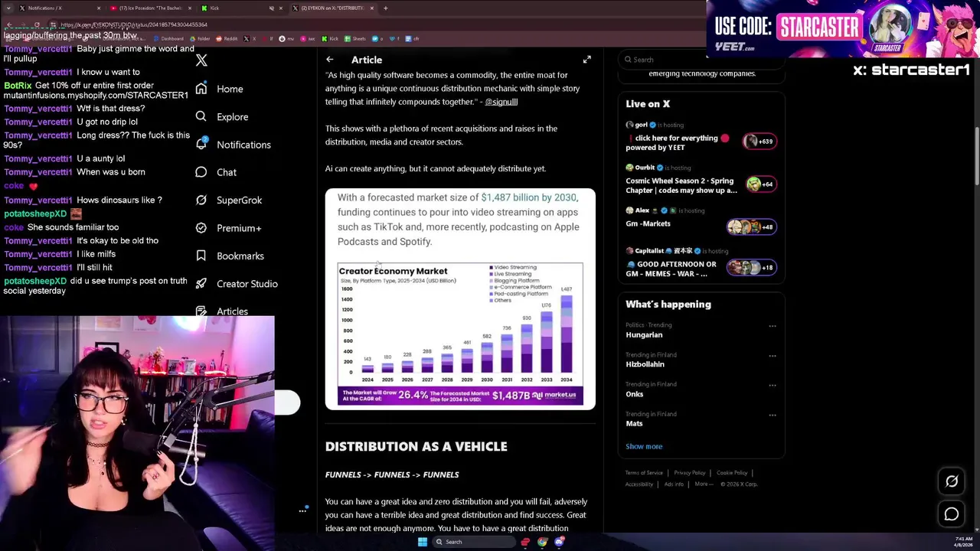Open SuperGrok in X sidebar
Screen dimensions: 980x551
[x=228, y=200]
